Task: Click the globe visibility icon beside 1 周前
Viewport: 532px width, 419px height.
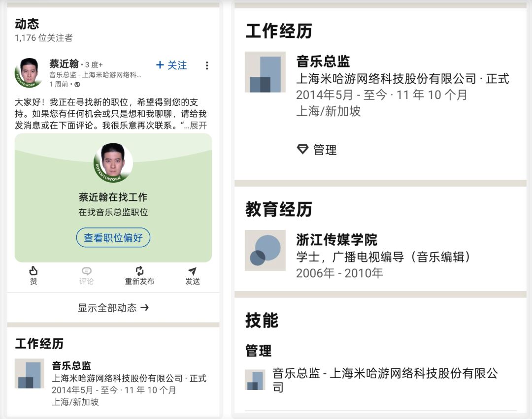Action: (77, 84)
